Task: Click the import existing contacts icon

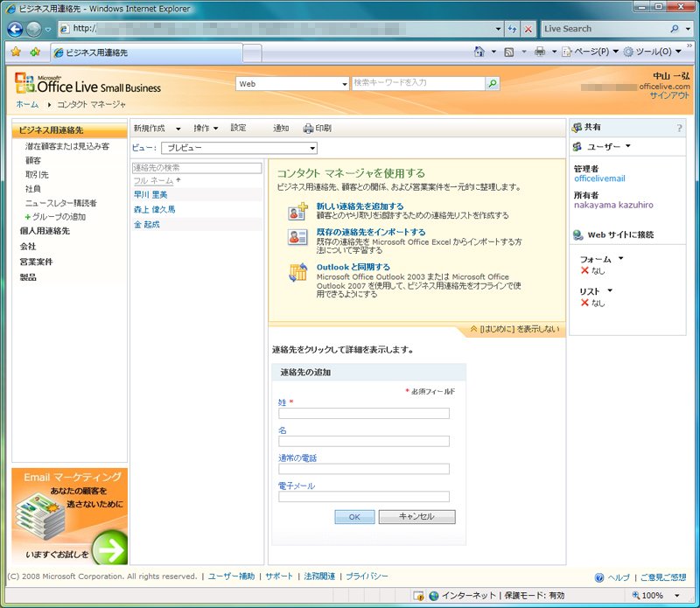Action: (297, 236)
